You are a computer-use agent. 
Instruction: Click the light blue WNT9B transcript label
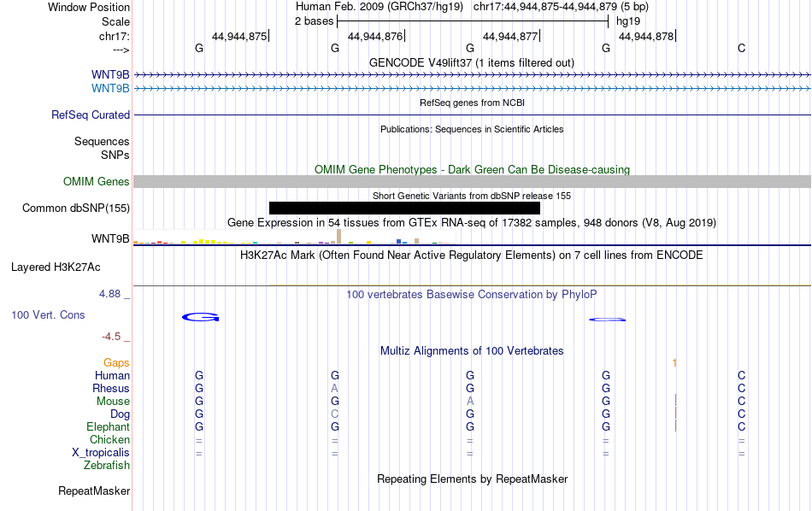click(110, 89)
